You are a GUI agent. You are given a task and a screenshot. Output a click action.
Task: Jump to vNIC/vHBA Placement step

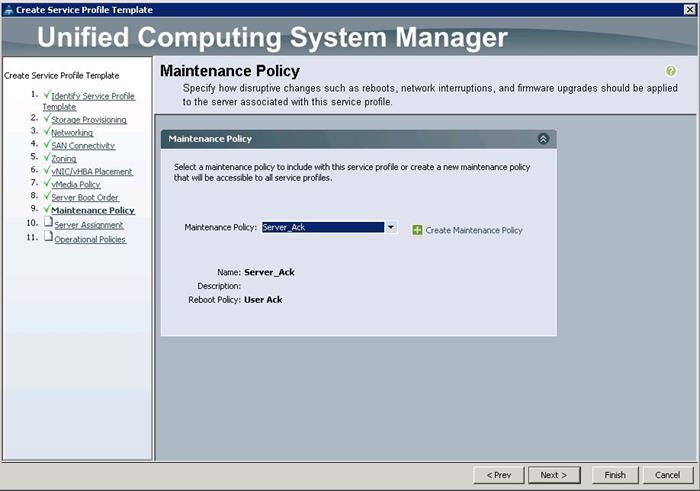coord(92,171)
